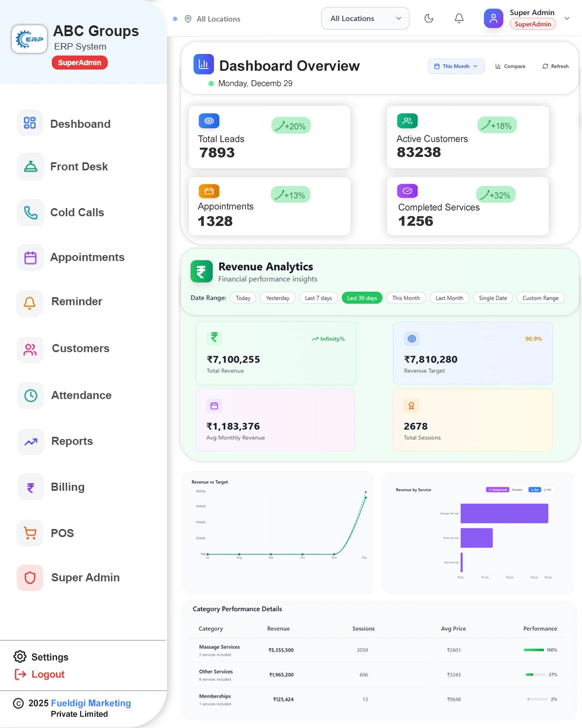Screen dimensions: 582x728
Task: Click the Cold Calls phone icon
Action: (31, 212)
